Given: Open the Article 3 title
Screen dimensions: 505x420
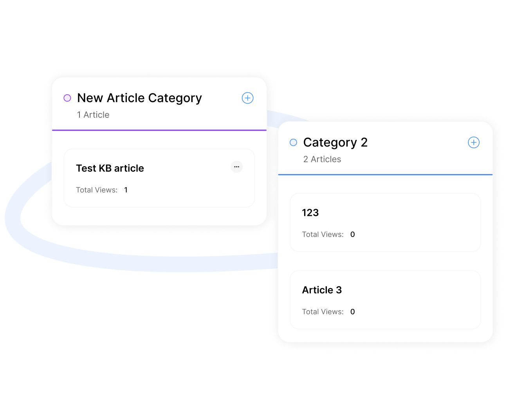Looking at the screenshot, I should click(322, 290).
